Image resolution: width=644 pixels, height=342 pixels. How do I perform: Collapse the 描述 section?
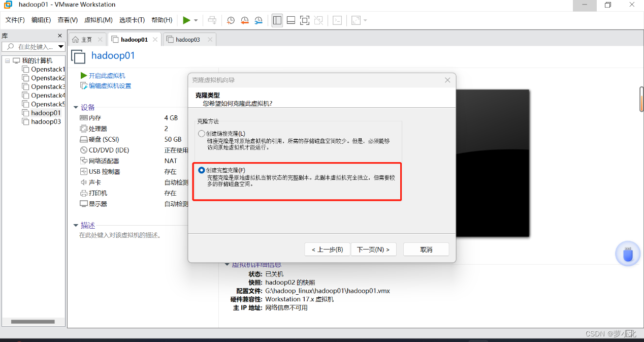click(x=76, y=225)
